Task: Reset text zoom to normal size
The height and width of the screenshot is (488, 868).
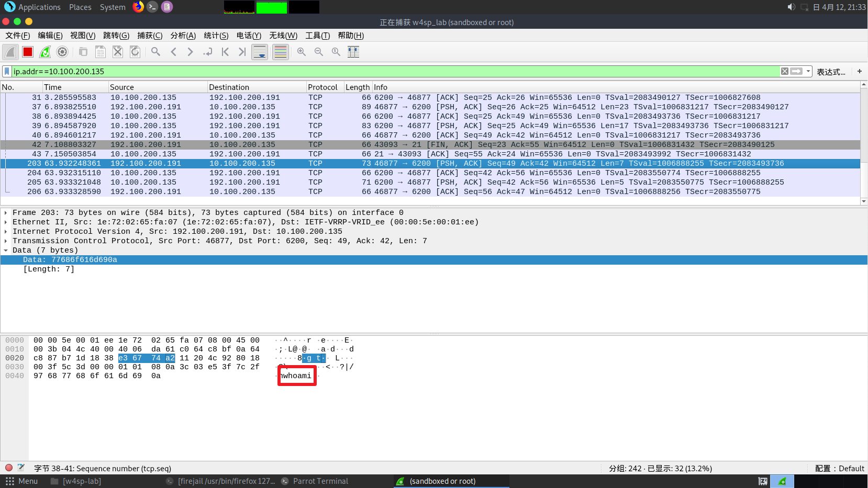Action: click(336, 52)
